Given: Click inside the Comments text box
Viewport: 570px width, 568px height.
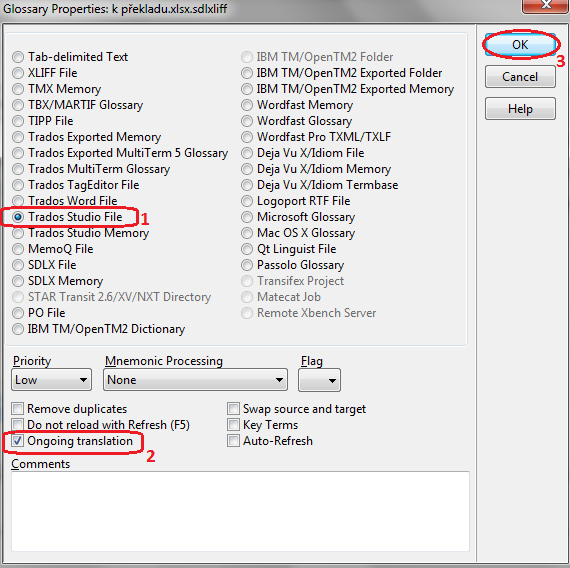Looking at the screenshot, I should tap(240, 511).
